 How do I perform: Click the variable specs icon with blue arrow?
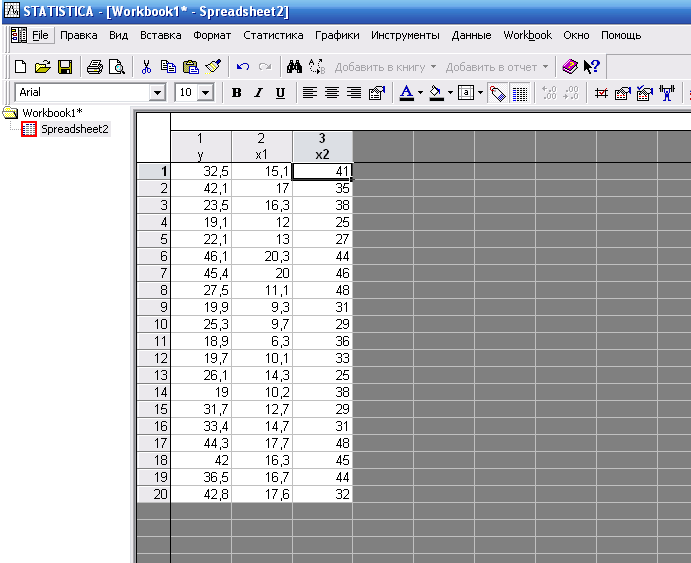(x=623, y=93)
